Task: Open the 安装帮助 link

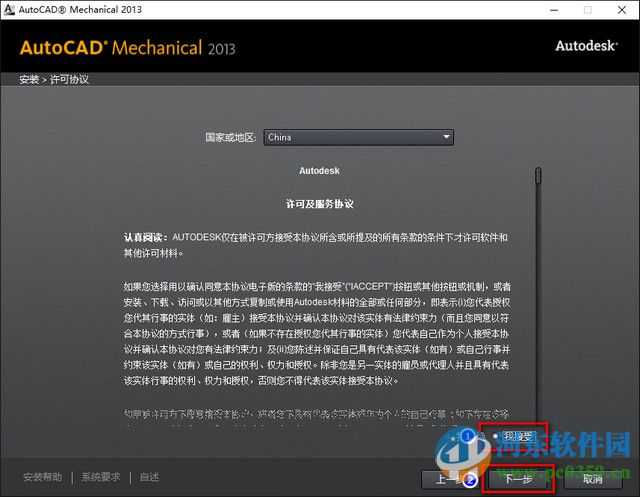Action: pyautogui.click(x=42, y=477)
